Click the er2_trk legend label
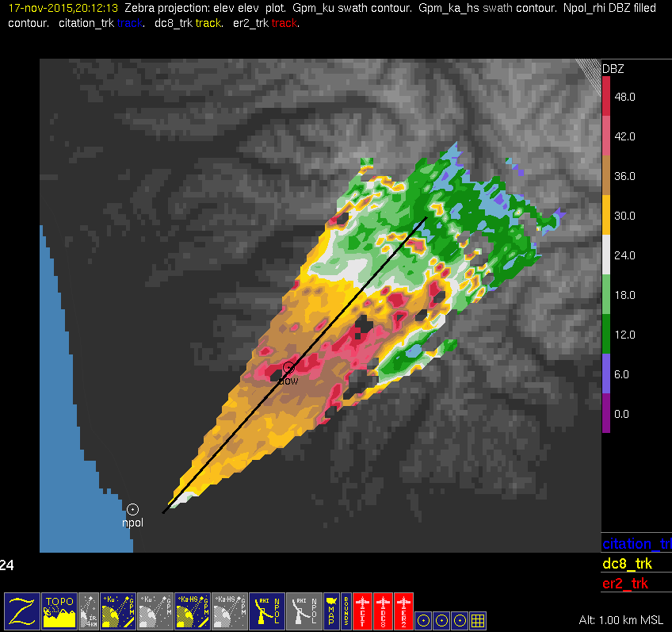 tap(625, 583)
